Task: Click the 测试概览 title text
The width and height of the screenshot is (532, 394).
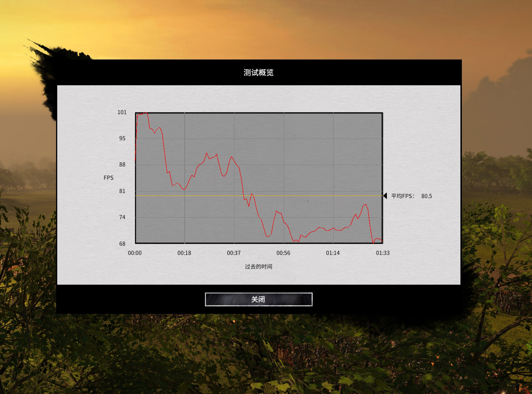Action: pos(259,73)
